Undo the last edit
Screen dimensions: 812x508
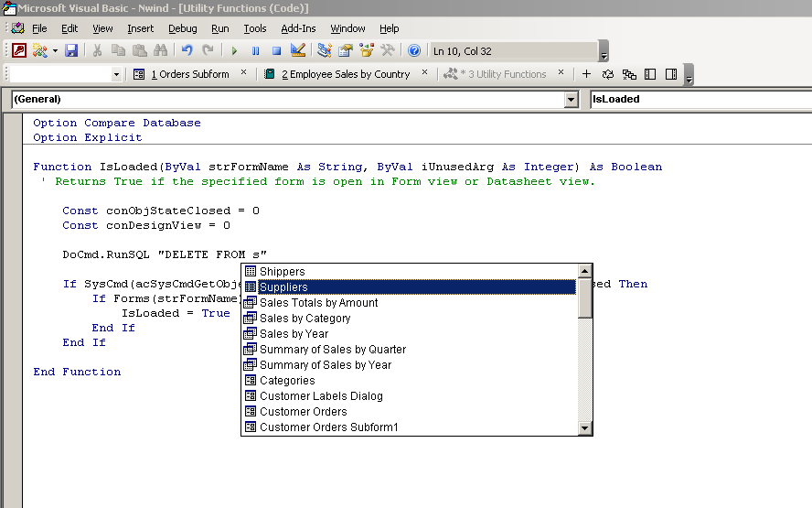pyautogui.click(x=187, y=50)
